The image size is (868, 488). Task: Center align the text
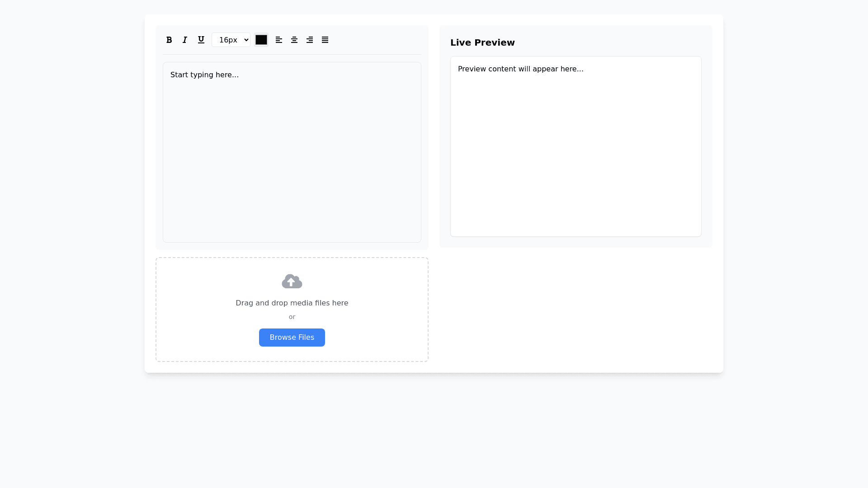coord(294,40)
